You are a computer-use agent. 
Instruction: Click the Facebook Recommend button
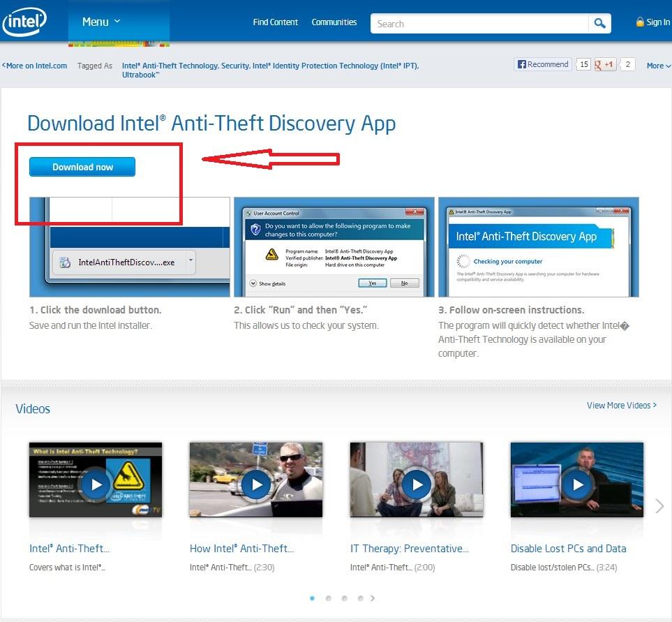coord(543,64)
